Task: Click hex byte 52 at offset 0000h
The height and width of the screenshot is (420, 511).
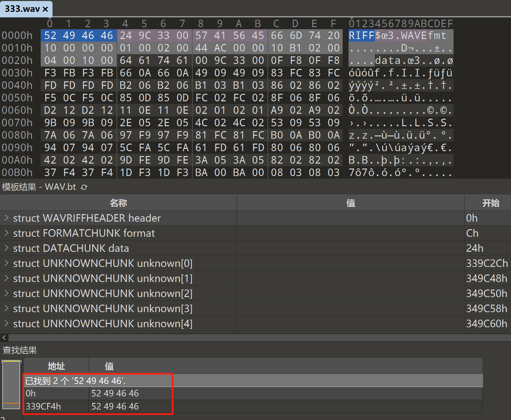Action: tap(50, 35)
